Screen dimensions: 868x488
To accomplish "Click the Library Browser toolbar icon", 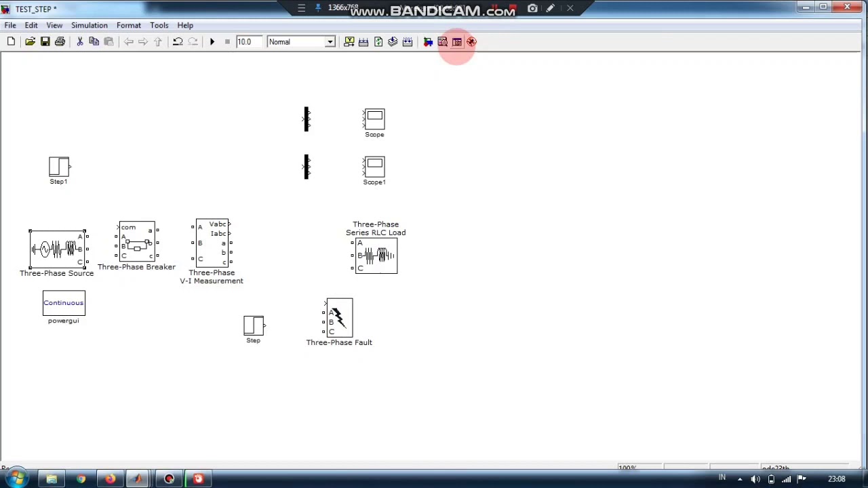I will click(x=428, y=42).
